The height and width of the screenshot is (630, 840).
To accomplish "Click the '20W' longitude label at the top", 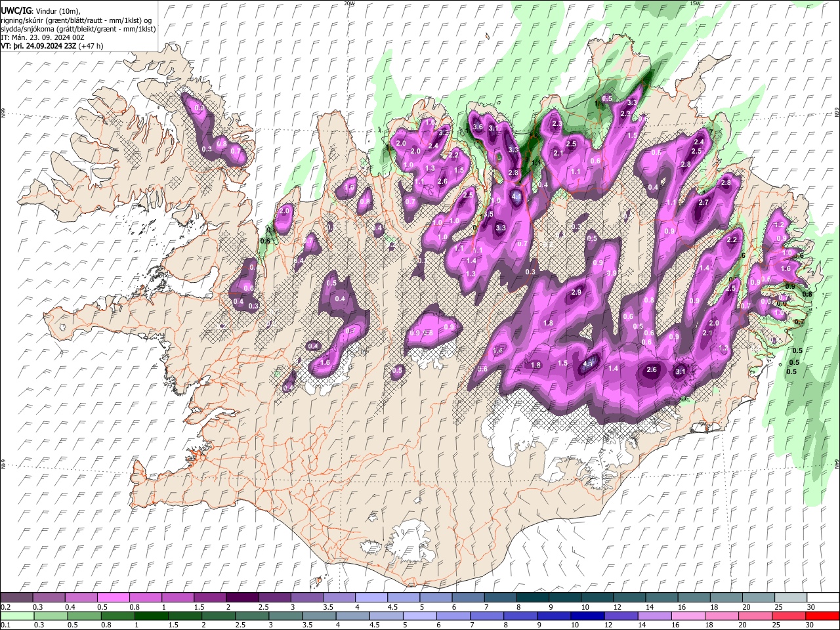I will (349, 3).
